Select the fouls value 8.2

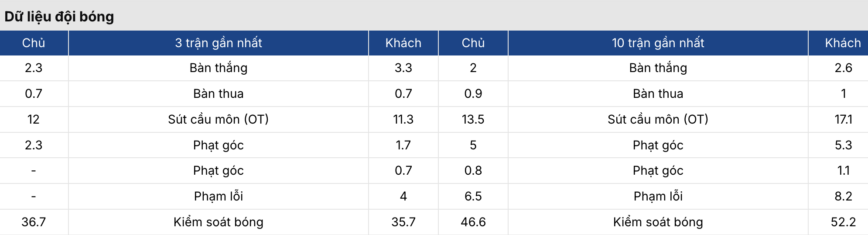(x=843, y=196)
